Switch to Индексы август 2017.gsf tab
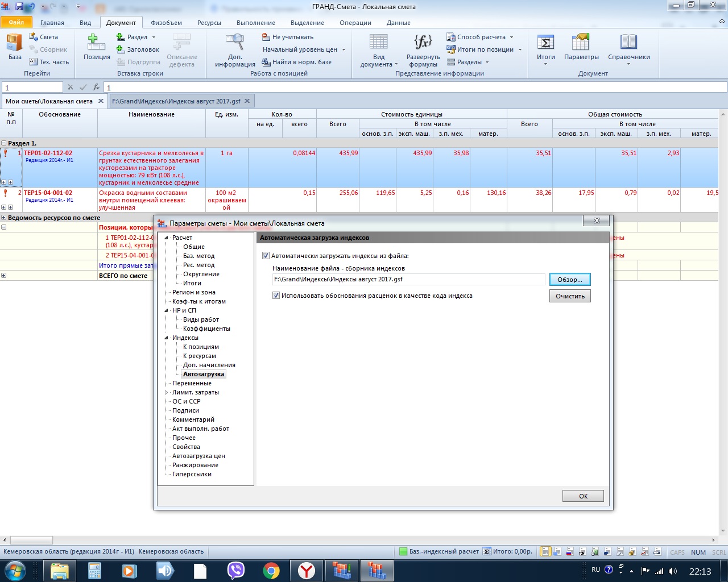The image size is (728, 582). click(176, 101)
